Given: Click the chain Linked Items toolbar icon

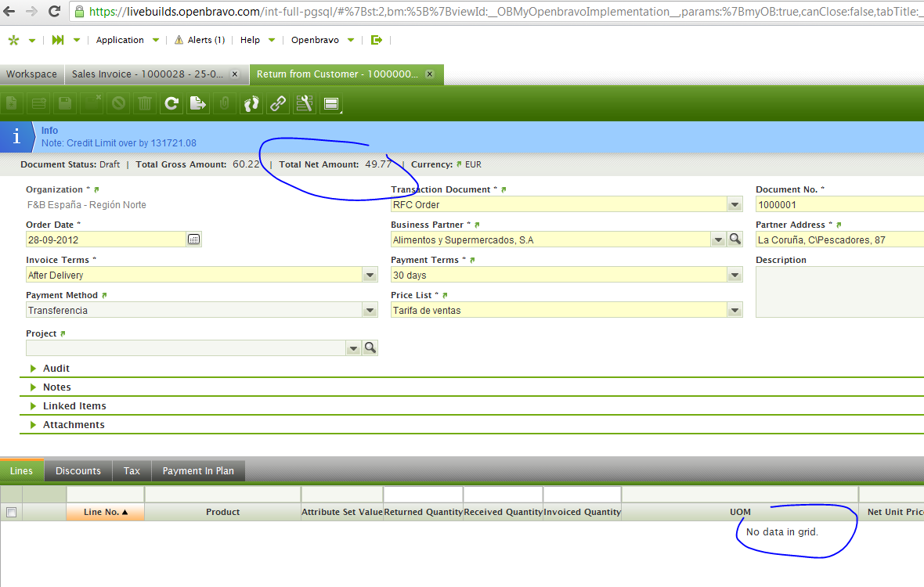Looking at the screenshot, I should coord(278,103).
